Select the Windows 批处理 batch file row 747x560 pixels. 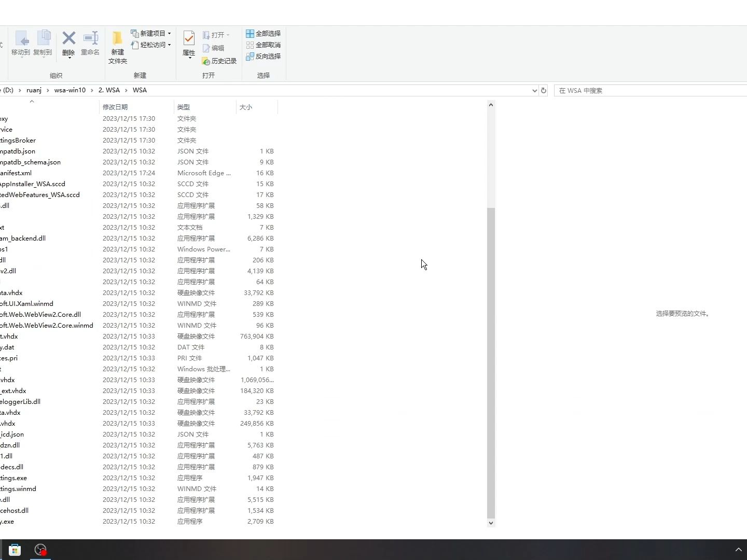coord(137,369)
